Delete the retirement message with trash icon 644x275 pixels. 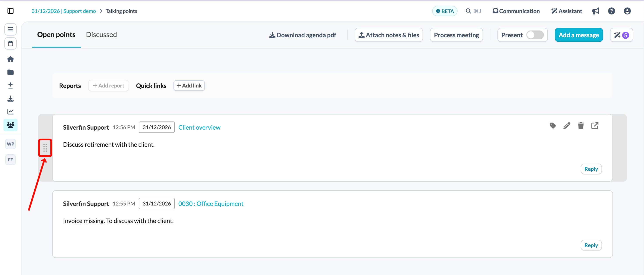[x=581, y=126]
